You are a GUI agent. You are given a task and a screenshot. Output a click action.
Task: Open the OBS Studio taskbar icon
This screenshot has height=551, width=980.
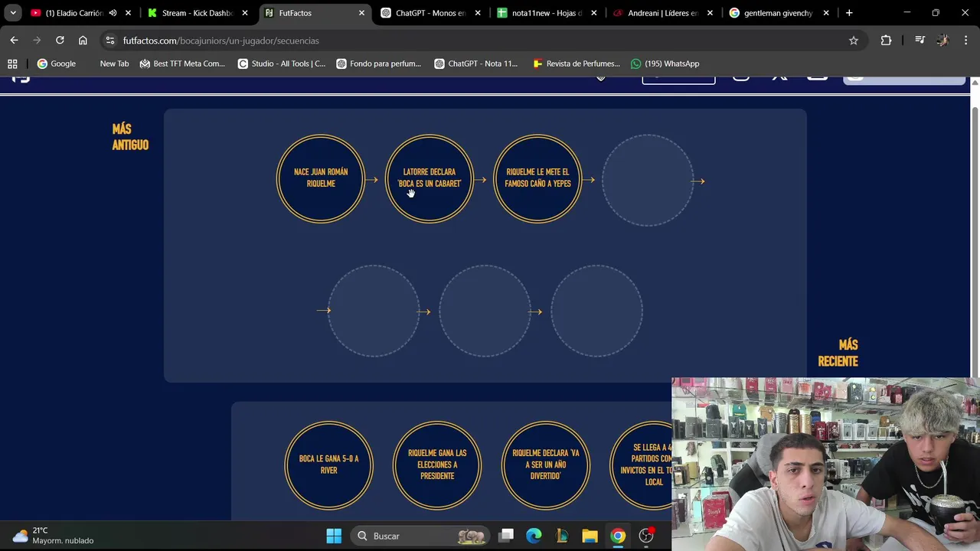646,536
